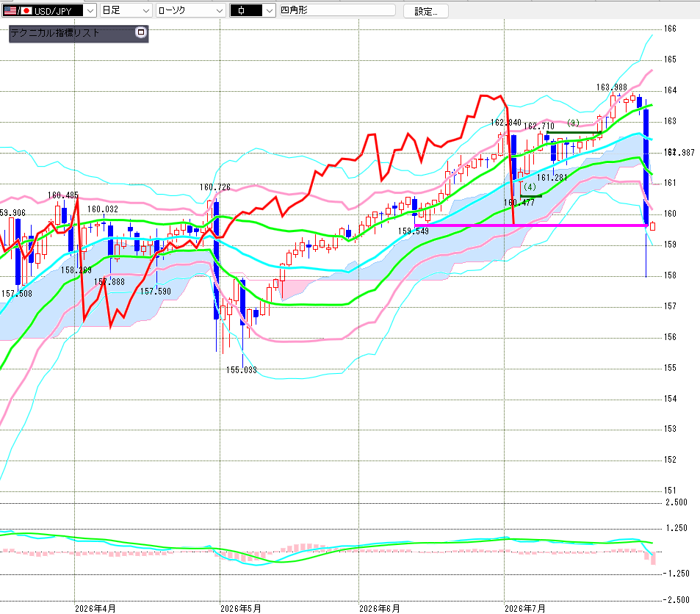The image size is (700, 614).
Task: Click the US flag icon in pair selector
Action: (10, 10)
